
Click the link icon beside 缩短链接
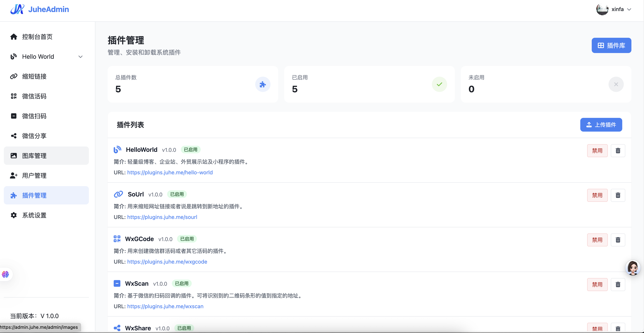(x=14, y=76)
